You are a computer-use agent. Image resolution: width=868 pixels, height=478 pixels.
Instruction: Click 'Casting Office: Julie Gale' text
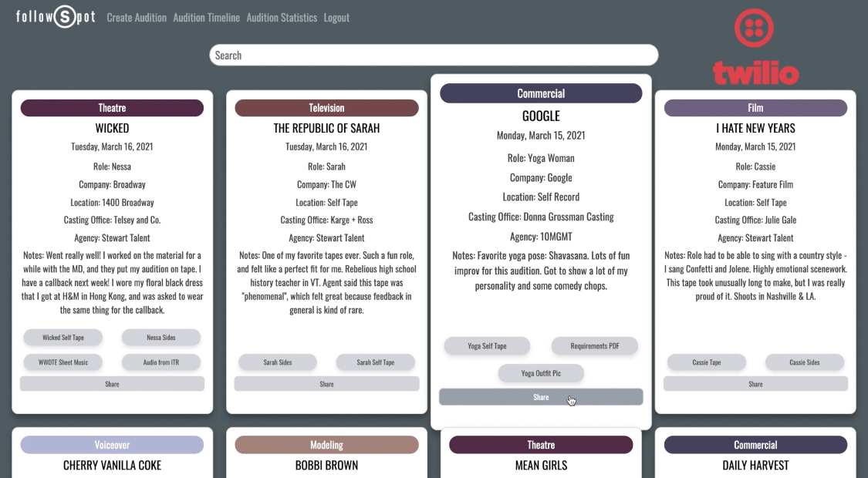[755, 220]
